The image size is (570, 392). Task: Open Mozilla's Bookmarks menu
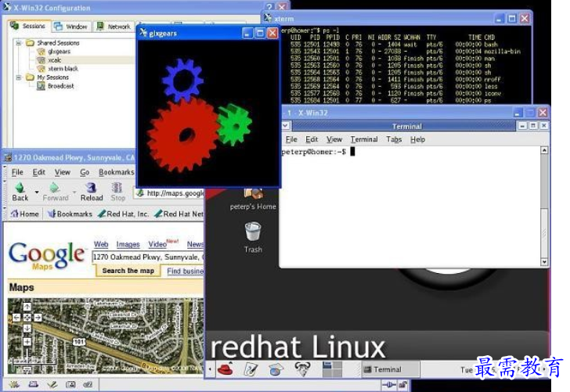[x=117, y=172]
